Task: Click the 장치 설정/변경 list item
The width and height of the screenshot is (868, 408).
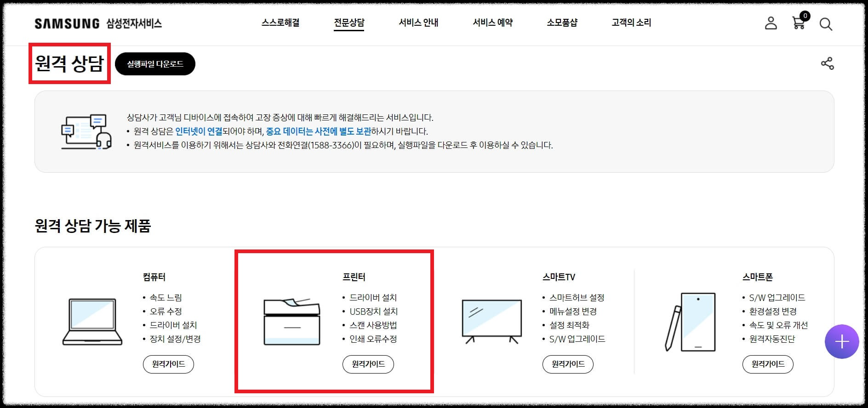Action: pyautogui.click(x=175, y=339)
